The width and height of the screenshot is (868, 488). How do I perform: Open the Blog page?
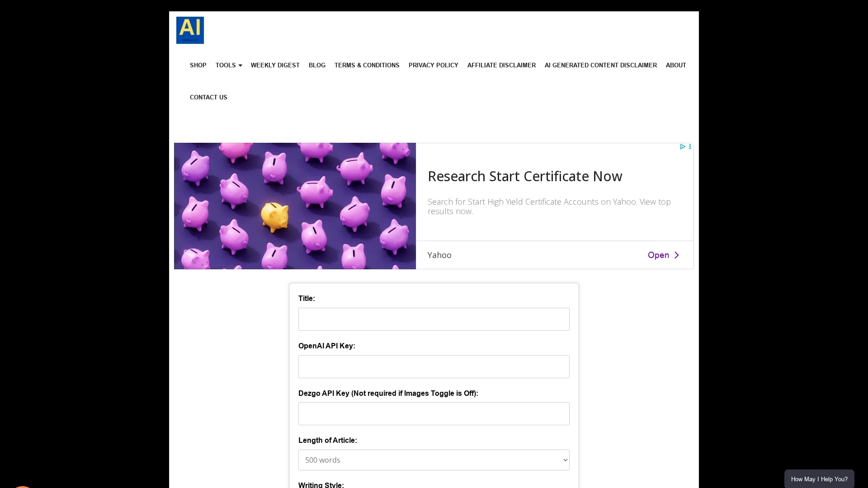click(x=317, y=65)
